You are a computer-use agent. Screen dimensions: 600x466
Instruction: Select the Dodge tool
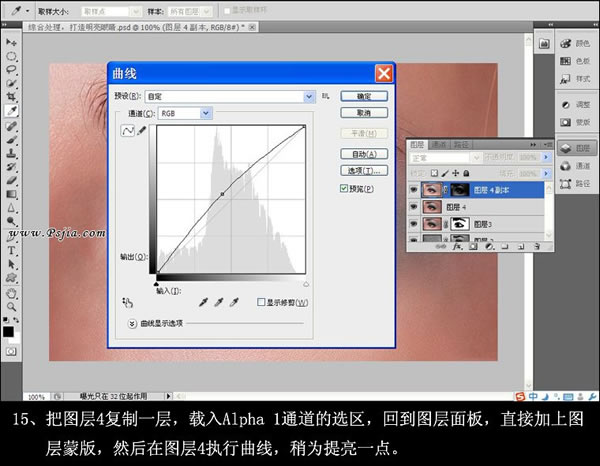click(x=11, y=221)
